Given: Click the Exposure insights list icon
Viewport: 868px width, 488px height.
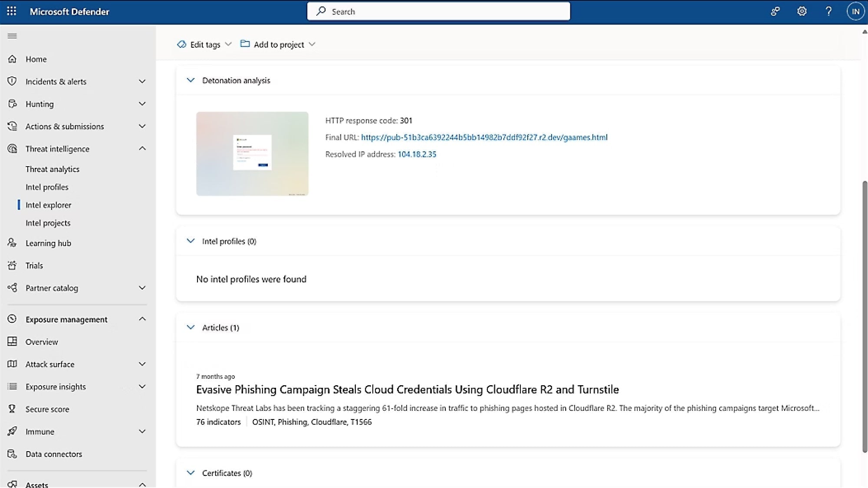Looking at the screenshot, I should point(12,386).
